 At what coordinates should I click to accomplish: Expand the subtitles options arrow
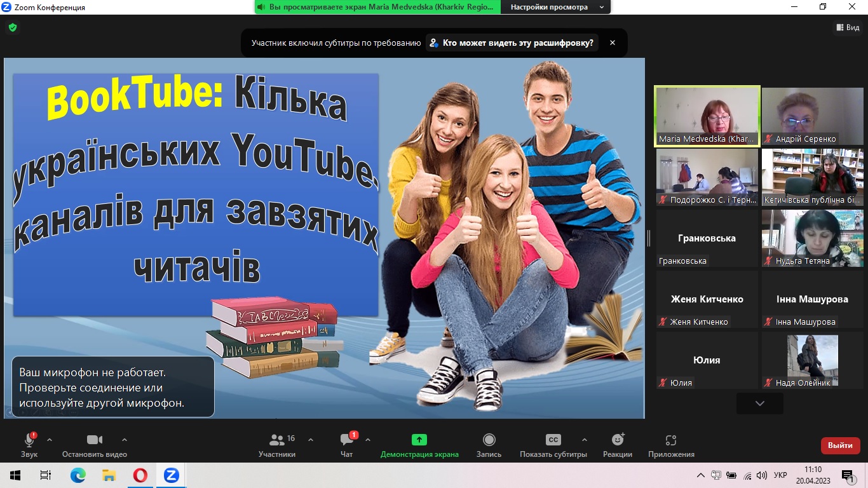click(584, 440)
